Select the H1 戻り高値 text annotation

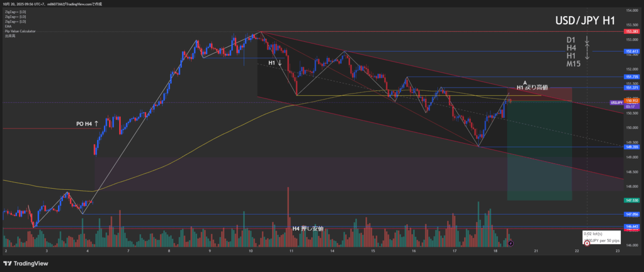tap(532, 87)
